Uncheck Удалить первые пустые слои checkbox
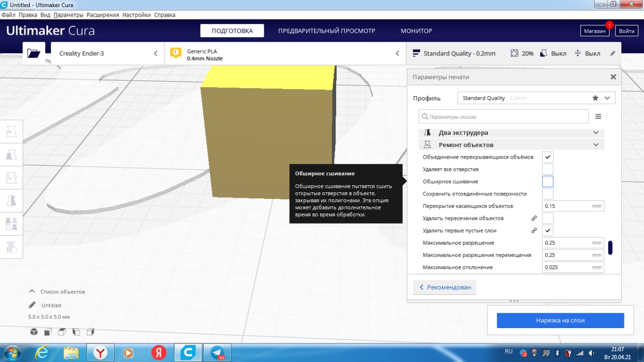Image resolution: width=644 pixels, height=362 pixels. (x=548, y=231)
